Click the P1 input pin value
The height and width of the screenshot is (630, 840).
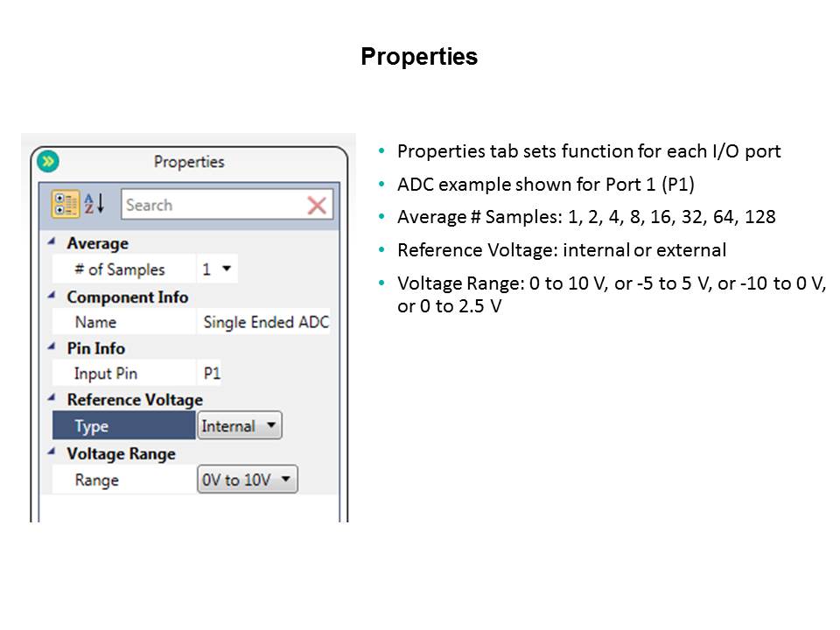coord(212,374)
